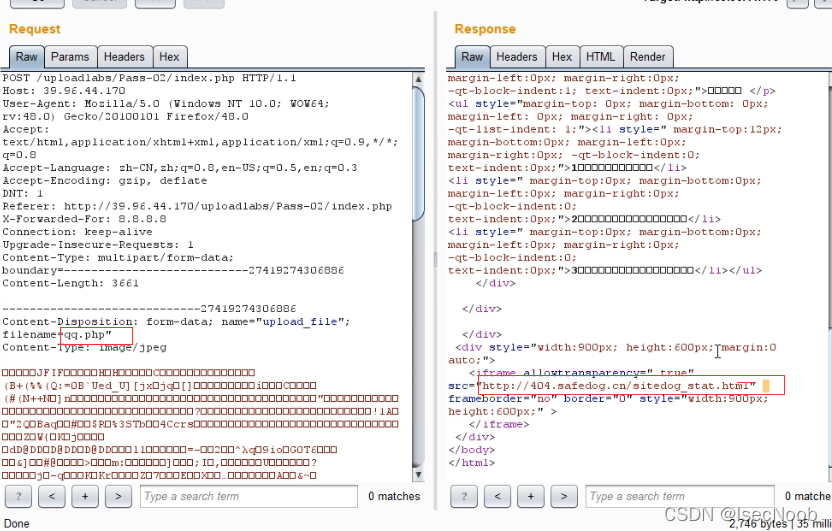Click the Response search help question-mark button
The image size is (832, 531).
coord(464,497)
